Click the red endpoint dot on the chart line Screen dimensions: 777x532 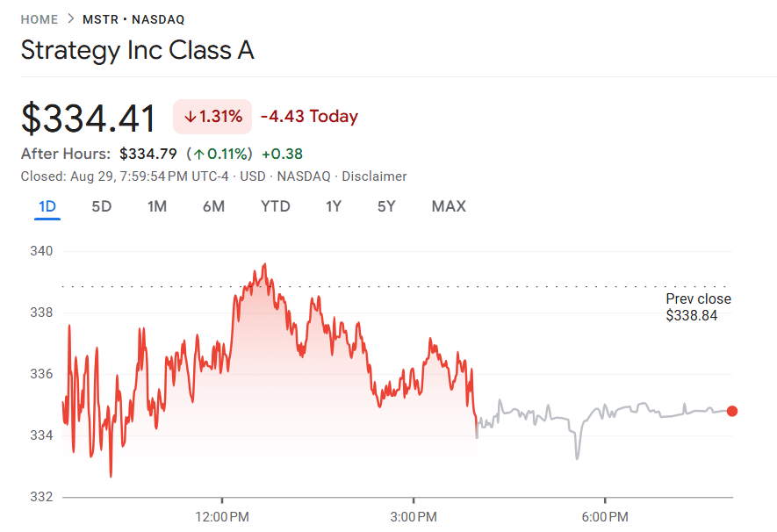tap(732, 410)
